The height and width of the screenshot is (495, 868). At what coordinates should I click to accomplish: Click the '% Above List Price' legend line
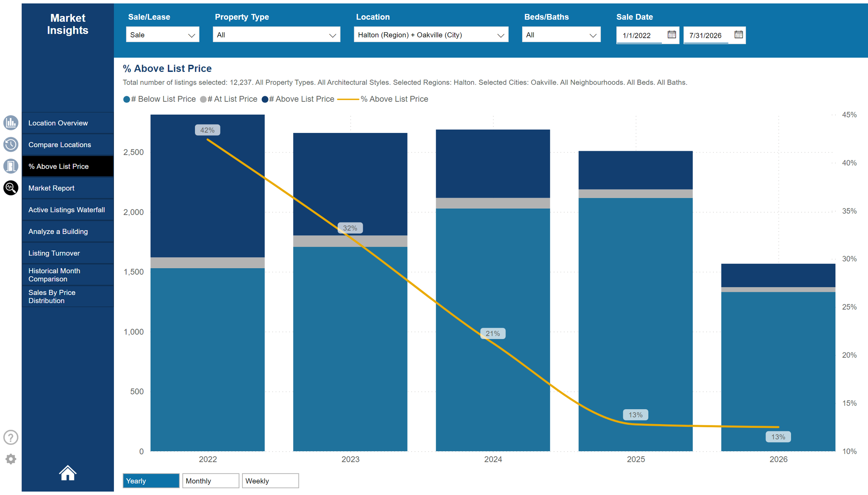(x=348, y=99)
